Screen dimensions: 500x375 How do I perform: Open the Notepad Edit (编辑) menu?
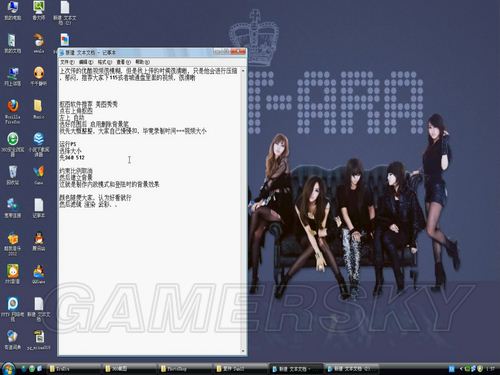pyautogui.click(x=86, y=62)
